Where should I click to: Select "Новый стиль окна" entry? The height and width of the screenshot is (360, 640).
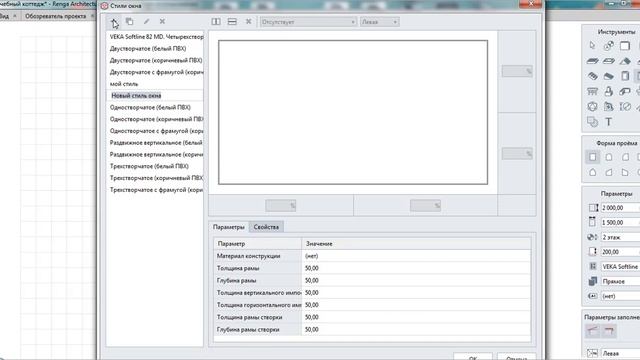coord(155,96)
